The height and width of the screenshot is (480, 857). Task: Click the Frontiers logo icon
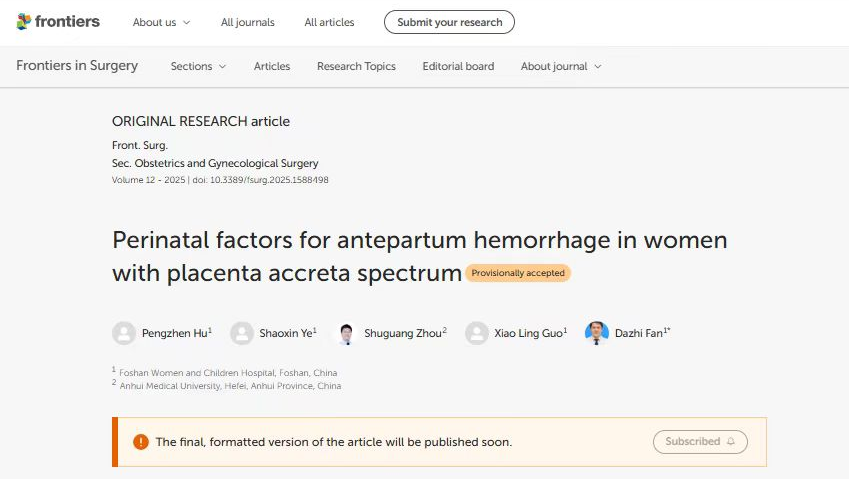coord(24,22)
